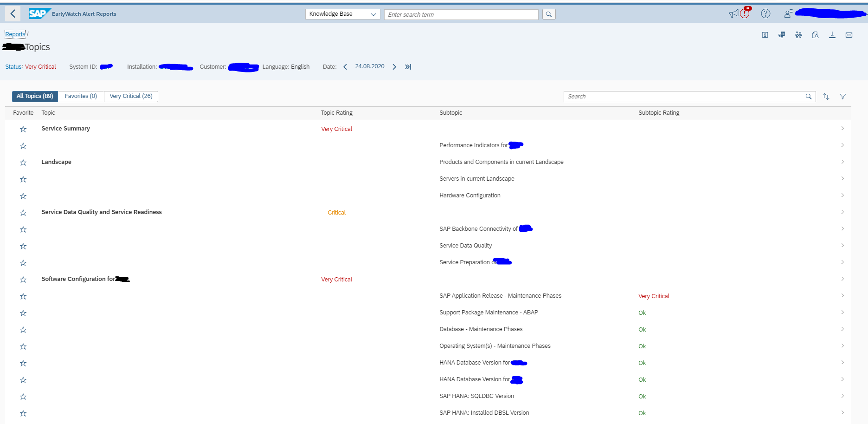Select SAP HANA: SQLDBC Version text
868x424 pixels.
[x=477, y=396]
